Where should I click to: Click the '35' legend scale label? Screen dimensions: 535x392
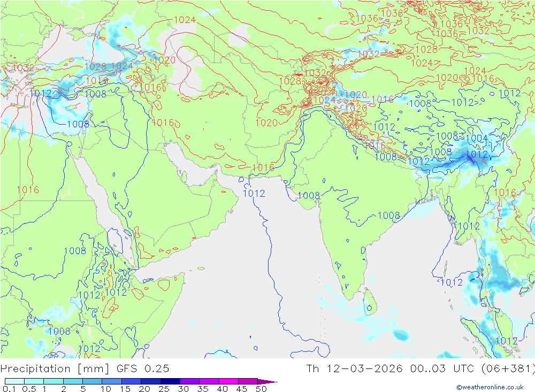pyautogui.click(x=203, y=389)
